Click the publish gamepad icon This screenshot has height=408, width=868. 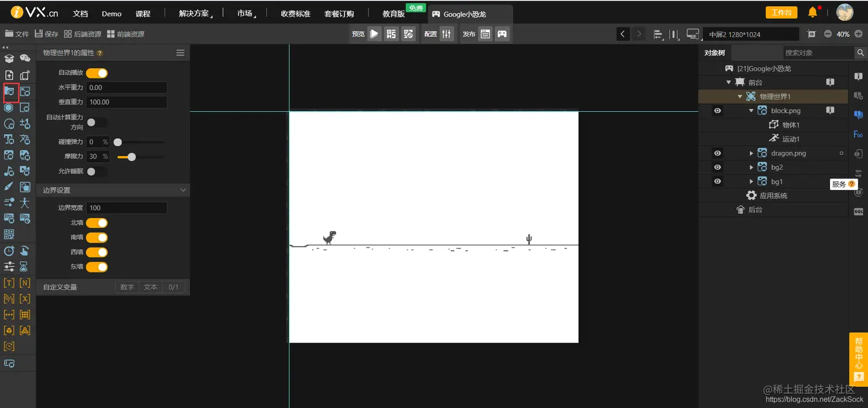point(502,34)
